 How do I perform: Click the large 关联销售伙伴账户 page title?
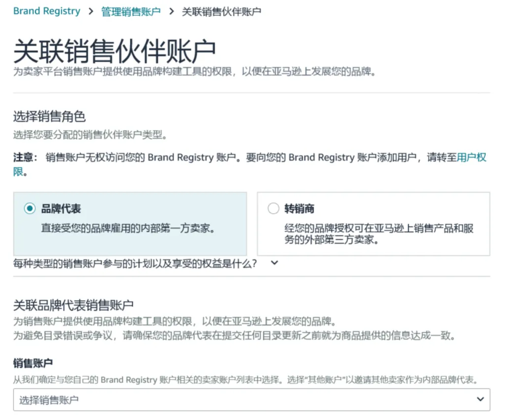point(114,51)
